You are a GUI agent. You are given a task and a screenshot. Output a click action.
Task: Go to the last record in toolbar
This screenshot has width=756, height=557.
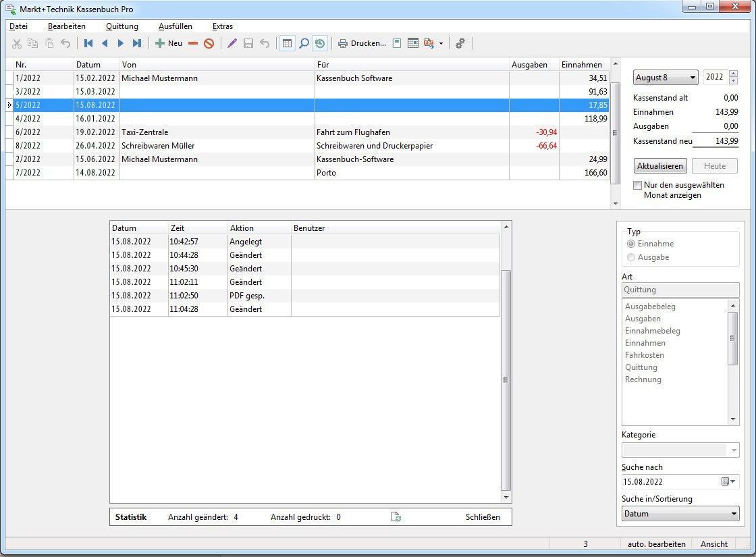pyautogui.click(x=137, y=43)
